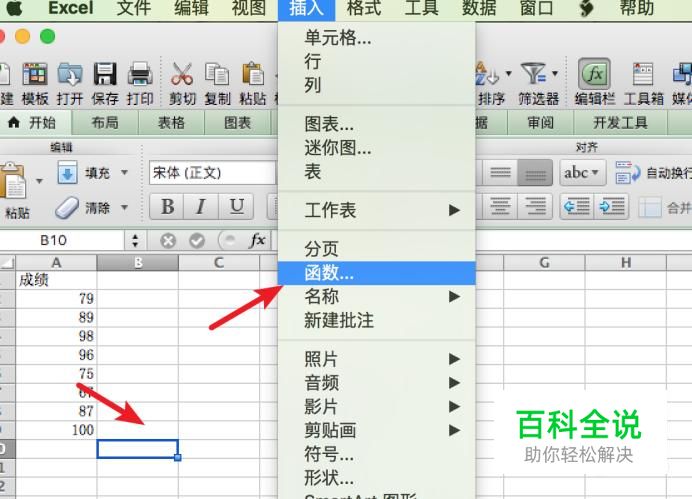
Task: Switch to the Tables (表格) ribbon tab
Action: tap(171, 123)
